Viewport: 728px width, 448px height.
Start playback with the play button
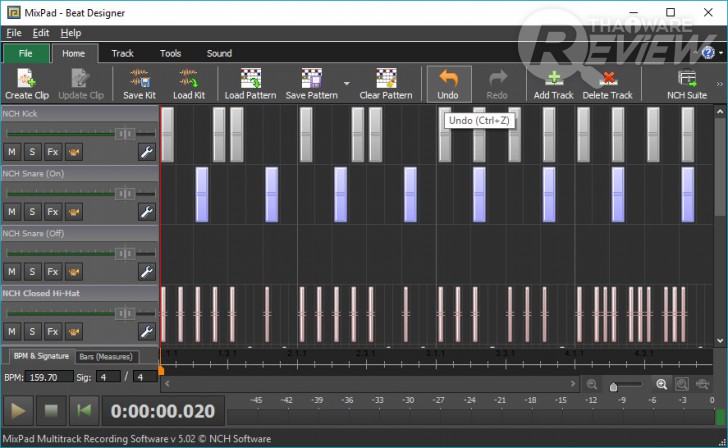click(x=18, y=411)
